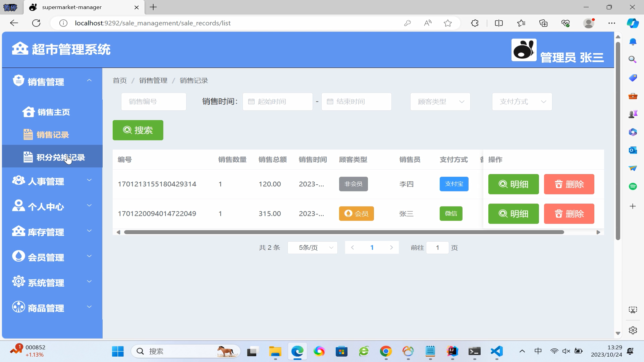This screenshot has height=362, width=644.
Task: Click the 超市管理系统 store logo icon
Action: point(20,49)
